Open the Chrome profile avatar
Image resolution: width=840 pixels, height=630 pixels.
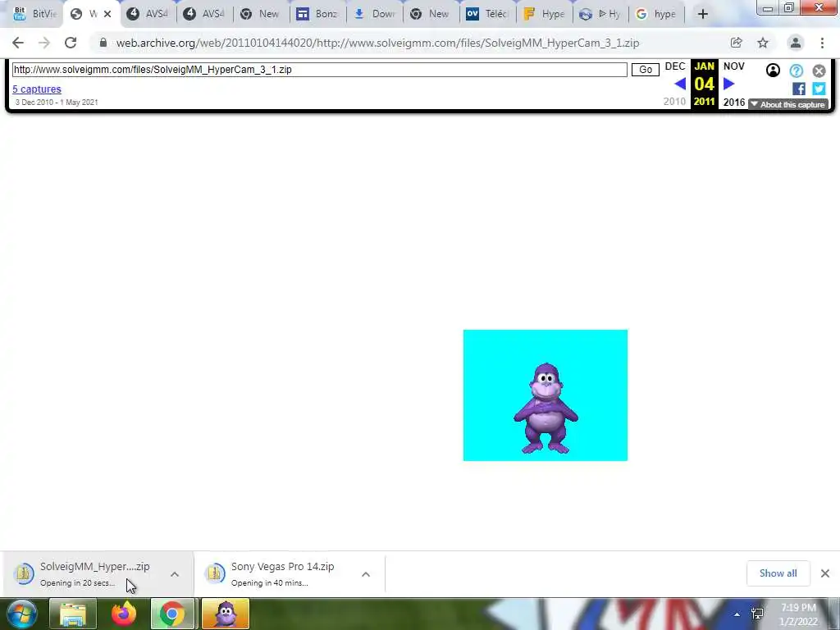(x=796, y=43)
